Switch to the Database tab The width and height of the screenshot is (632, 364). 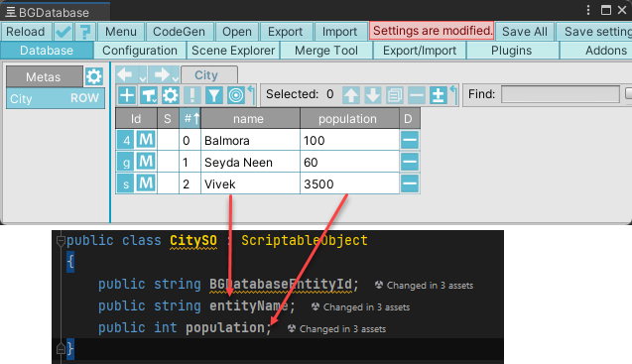(47, 51)
